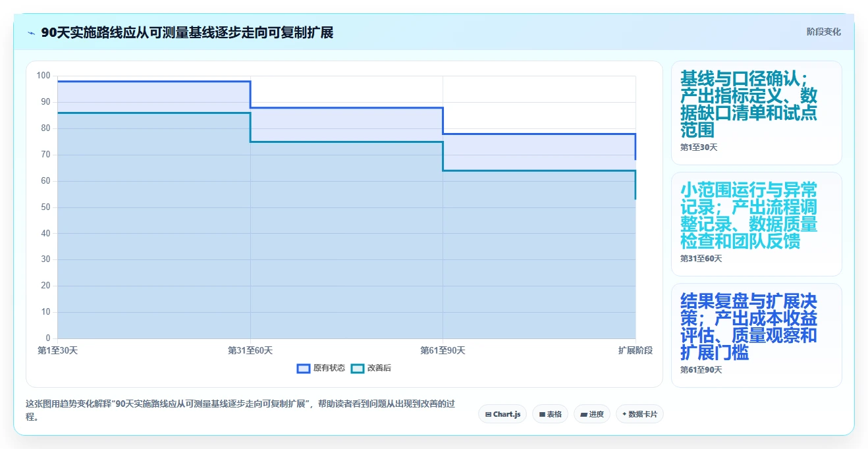This screenshot has height=449, width=868.
Task: Click the 表格 tag icon
Action: tap(542, 415)
